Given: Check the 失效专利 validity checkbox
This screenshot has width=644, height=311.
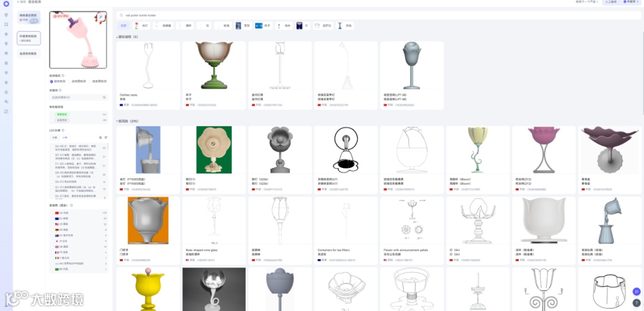Looking at the screenshot, I should (x=52, y=120).
